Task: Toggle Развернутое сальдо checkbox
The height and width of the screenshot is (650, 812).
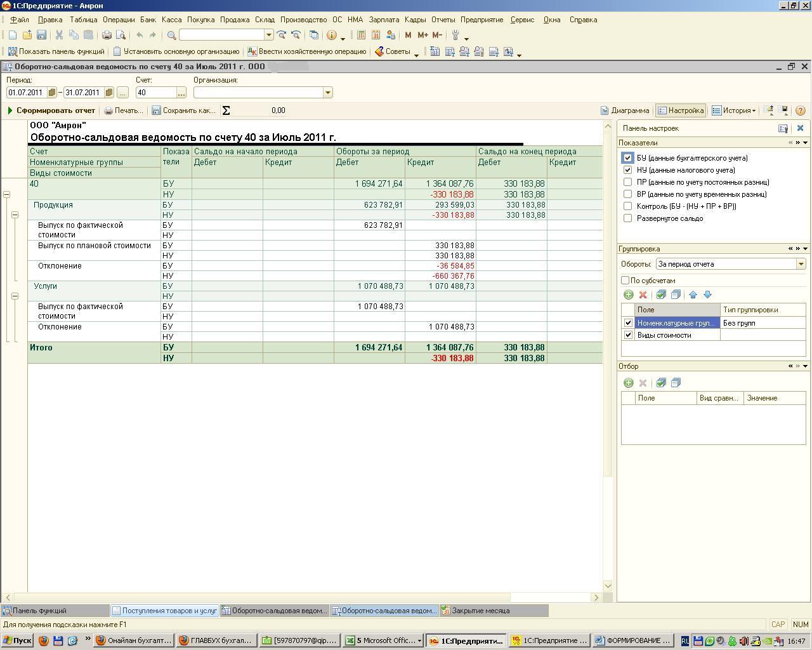Action: click(x=627, y=218)
